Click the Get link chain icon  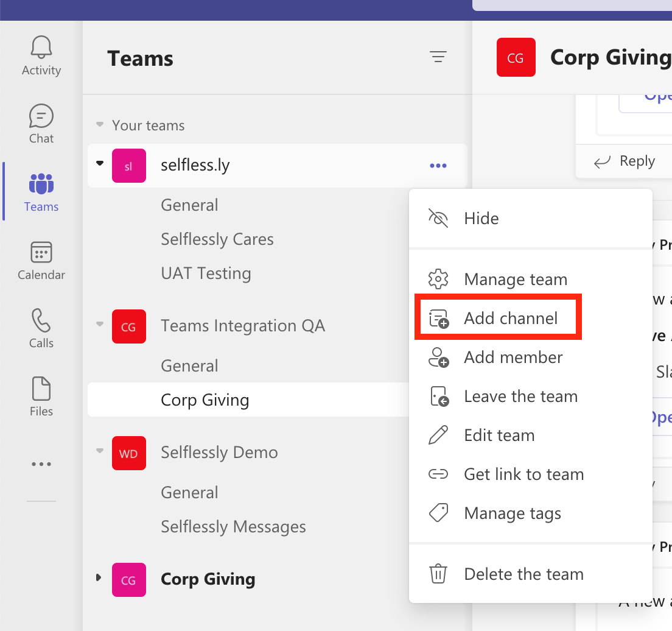coord(438,474)
